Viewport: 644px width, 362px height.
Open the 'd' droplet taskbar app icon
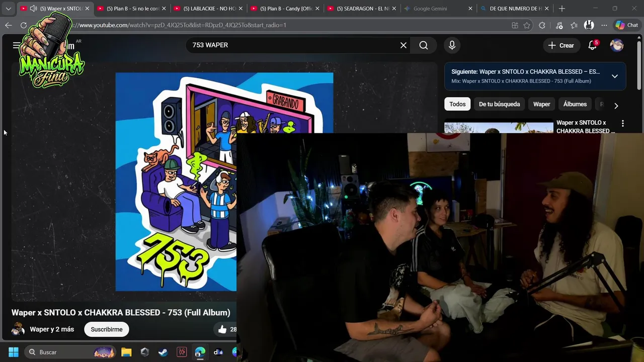pyautogui.click(x=218, y=352)
